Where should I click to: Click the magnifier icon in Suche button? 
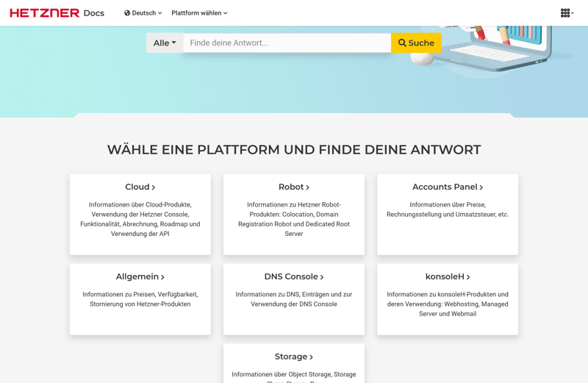(402, 43)
